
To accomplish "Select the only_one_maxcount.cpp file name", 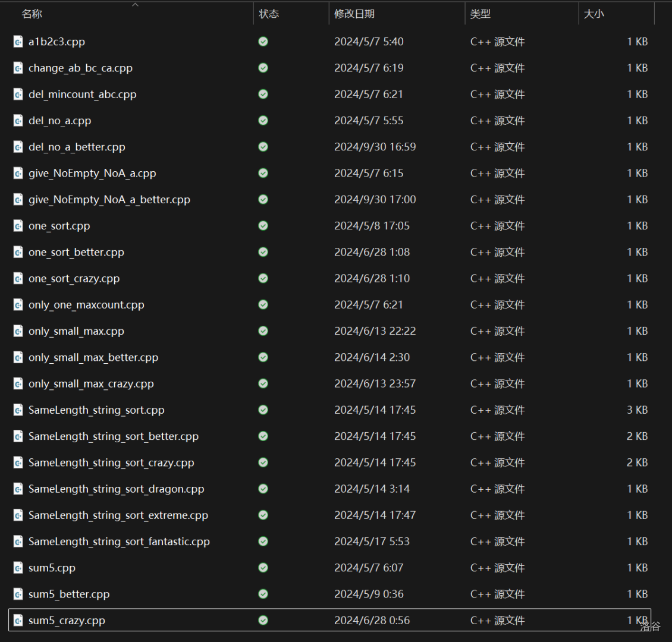I will 86,305.
